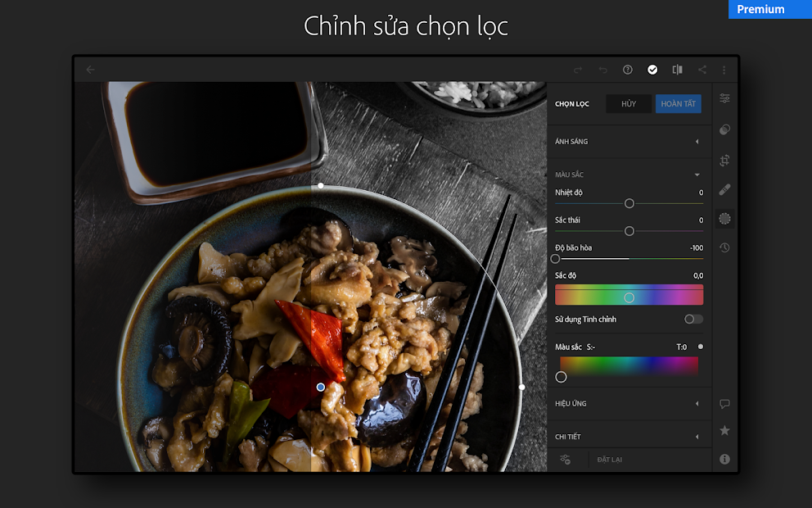Open the edit history icon
Viewport: 812px width, 508px height.
point(724,247)
